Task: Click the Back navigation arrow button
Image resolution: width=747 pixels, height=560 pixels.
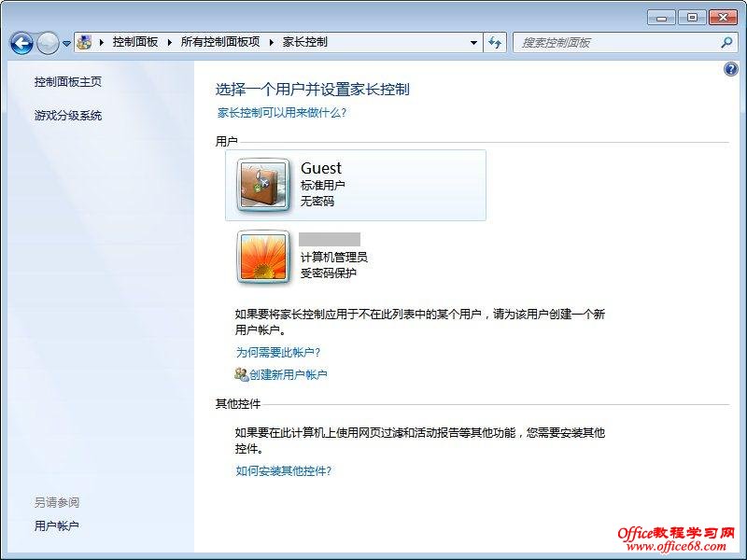Action: [x=21, y=43]
